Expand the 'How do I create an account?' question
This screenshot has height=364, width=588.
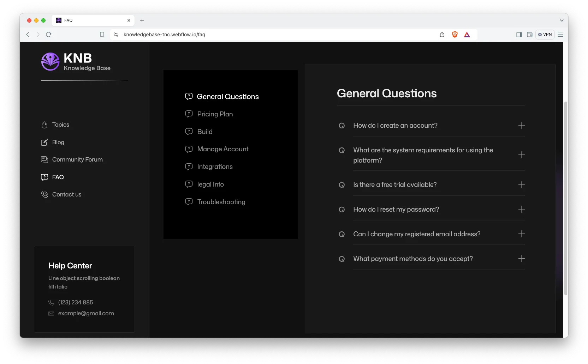pos(522,125)
